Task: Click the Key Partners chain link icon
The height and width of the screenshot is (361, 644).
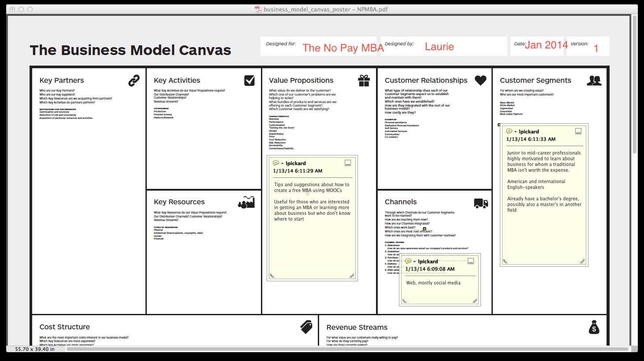Action: 134,81
